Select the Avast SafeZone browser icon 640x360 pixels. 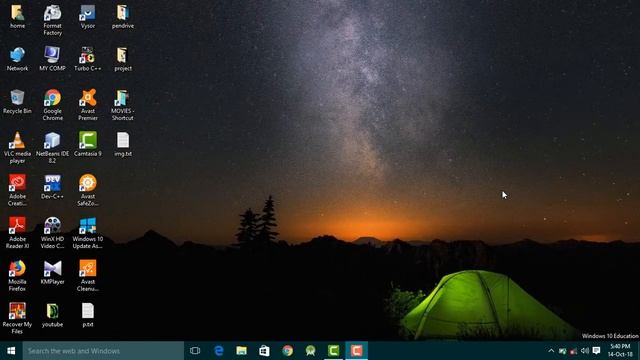87,190
